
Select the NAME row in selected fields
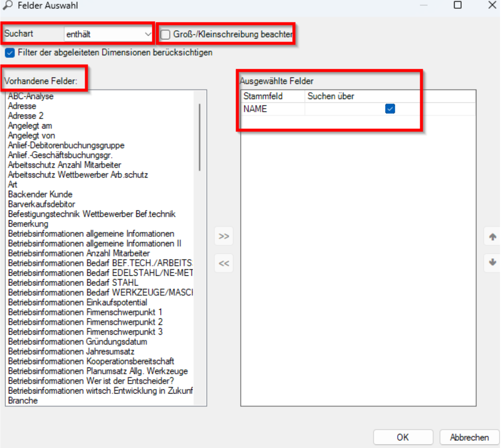(358, 109)
